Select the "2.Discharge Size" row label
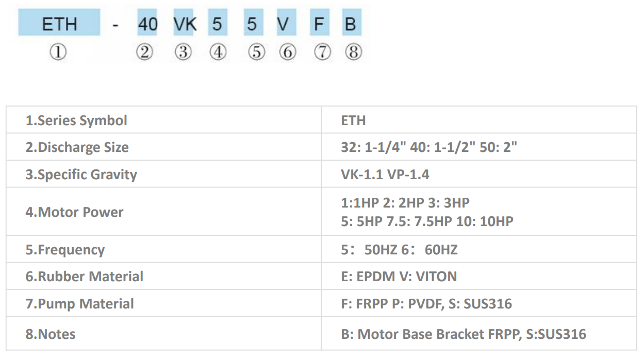The height and width of the screenshot is (361, 644). (x=77, y=147)
